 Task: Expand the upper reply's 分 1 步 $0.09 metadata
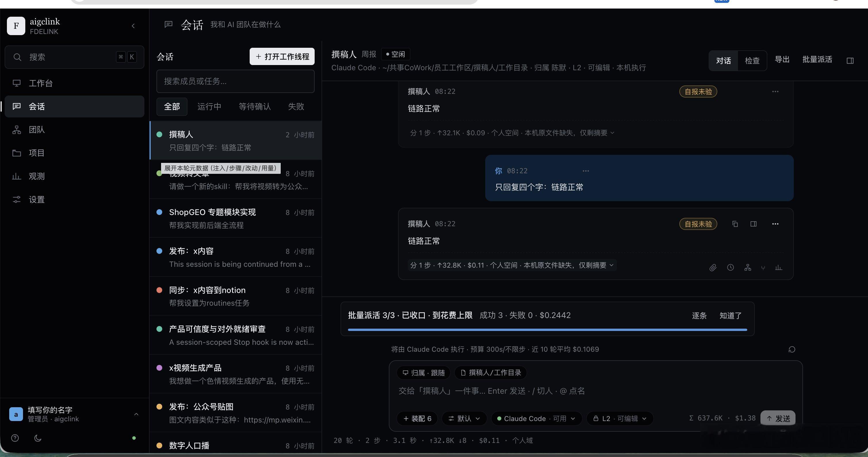(x=512, y=133)
